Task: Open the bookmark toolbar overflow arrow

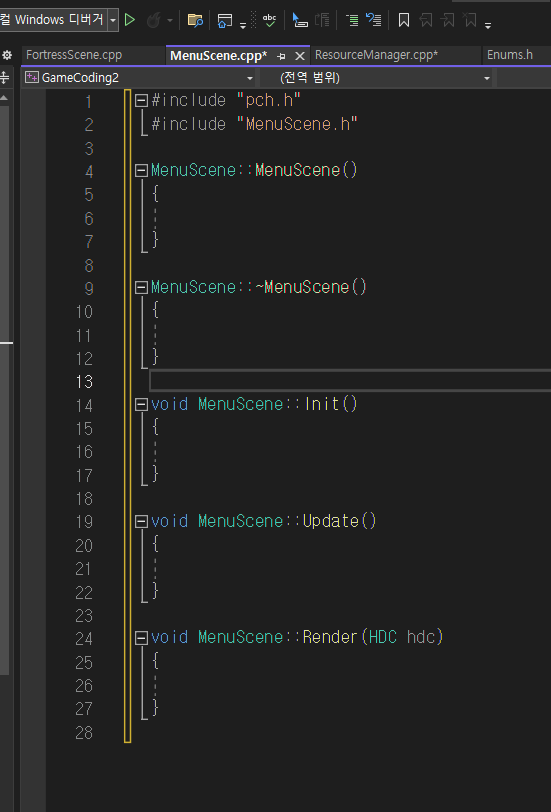Action: coord(488,24)
